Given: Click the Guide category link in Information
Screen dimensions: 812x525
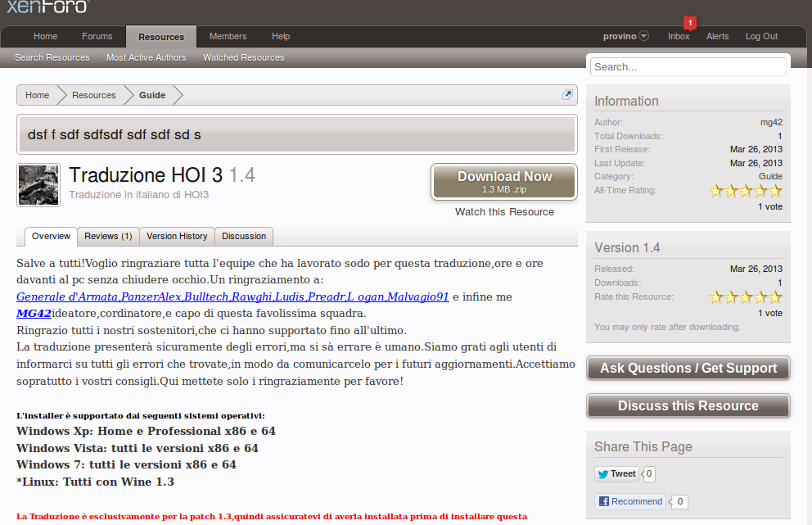Looking at the screenshot, I should tap(770, 176).
